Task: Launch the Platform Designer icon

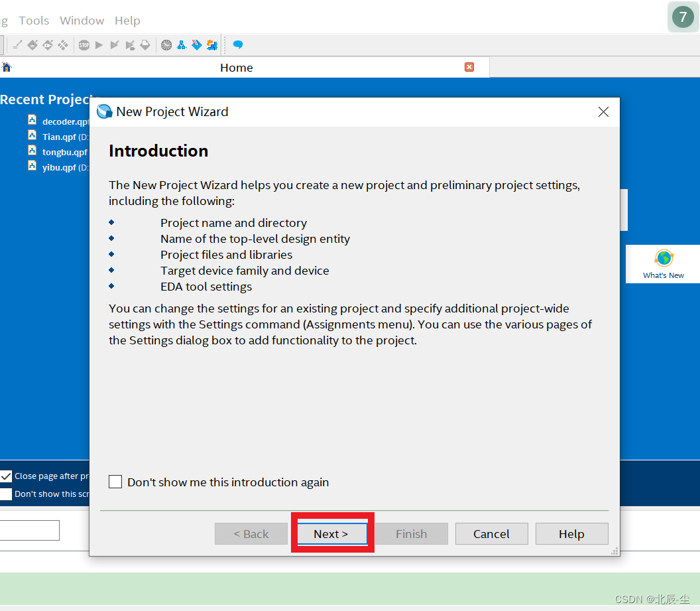Action: pyautogui.click(x=212, y=45)
